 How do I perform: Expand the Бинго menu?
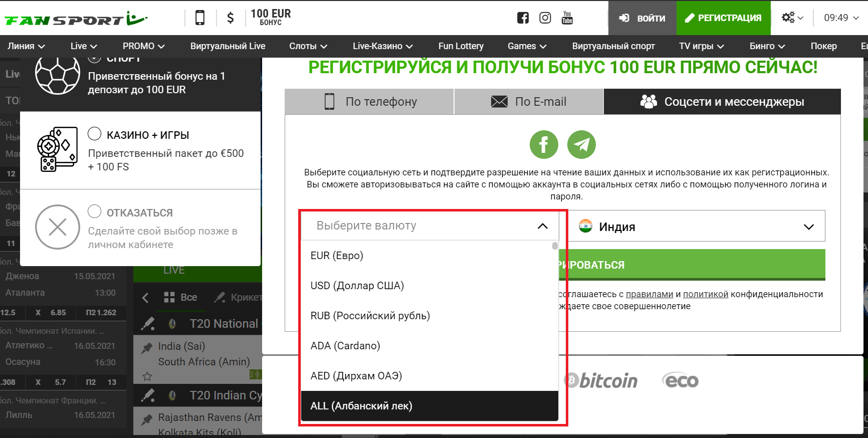[x=767, y=46]
